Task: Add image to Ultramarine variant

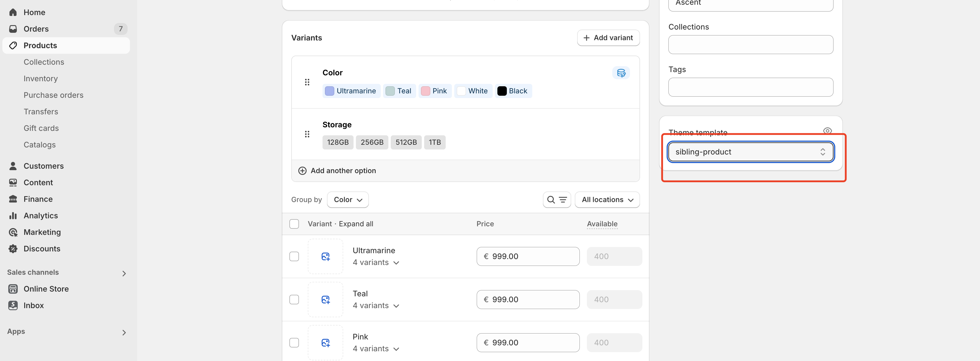Action: (x=325, y=256)
